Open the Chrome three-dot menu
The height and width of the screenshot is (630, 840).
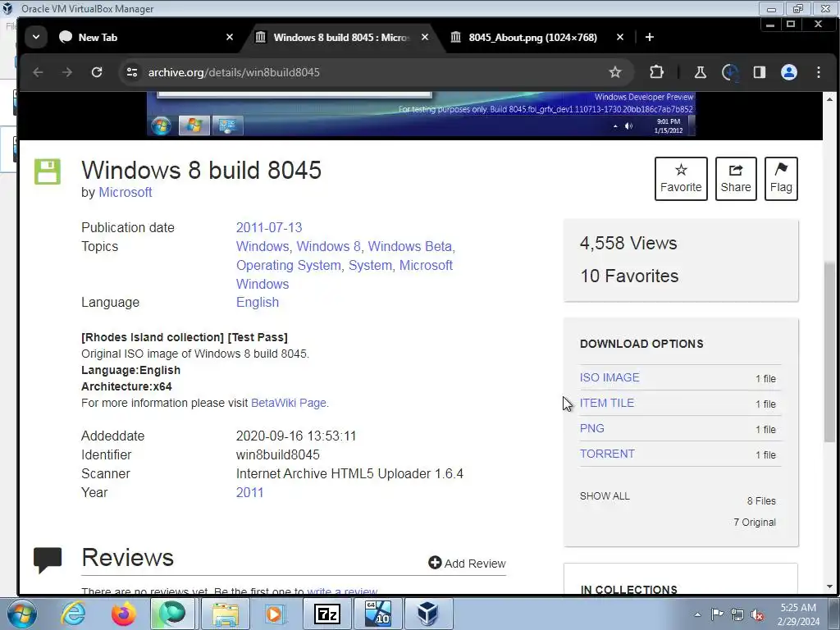coord(818,72)
